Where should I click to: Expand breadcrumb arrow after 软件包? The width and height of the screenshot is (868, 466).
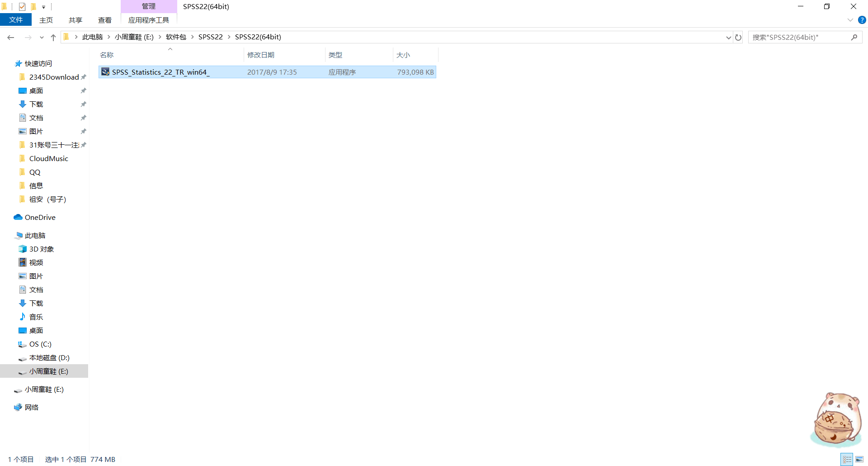pyautogui.click(x=193, y=37)
